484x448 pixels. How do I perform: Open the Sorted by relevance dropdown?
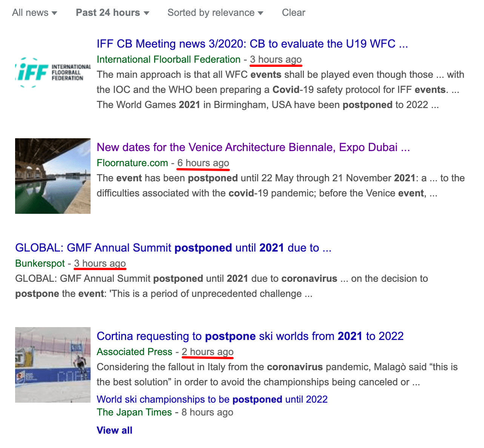[215, 12]
